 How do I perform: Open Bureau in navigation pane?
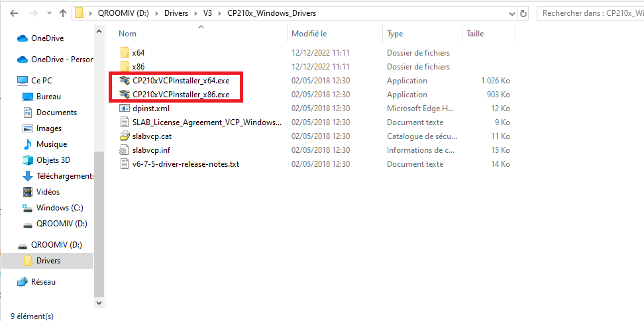(48, 97)
